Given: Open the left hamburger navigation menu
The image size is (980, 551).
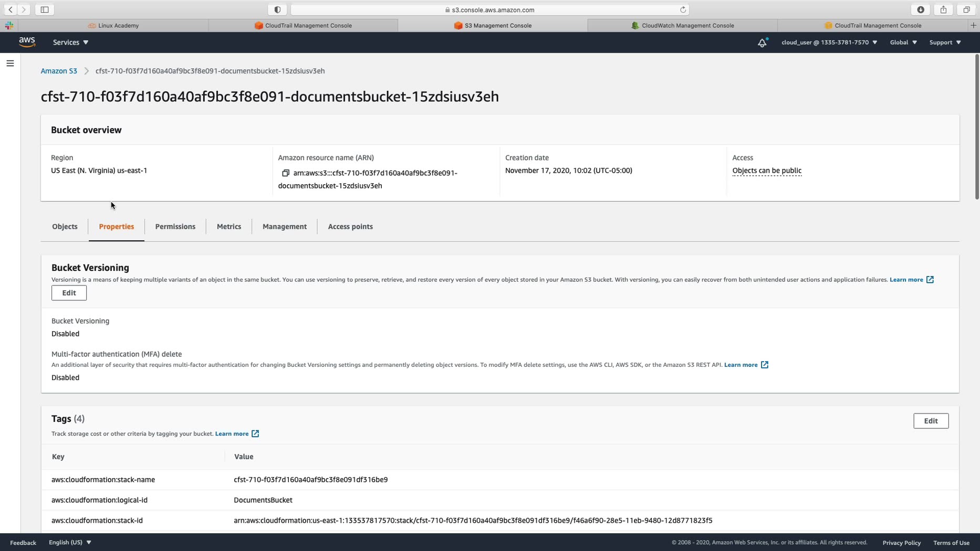Looking at the screenshot, I should pyautogui.click(x=10, y=63).
